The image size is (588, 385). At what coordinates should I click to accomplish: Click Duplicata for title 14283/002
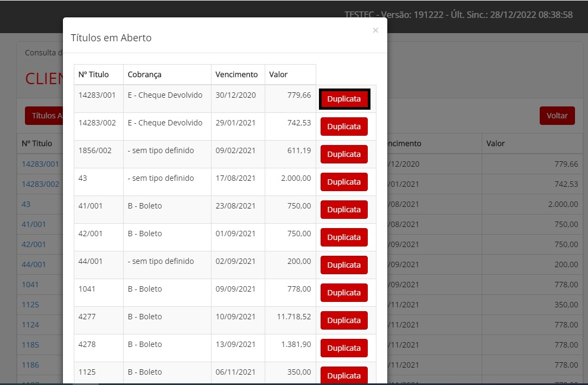[344, 127]
